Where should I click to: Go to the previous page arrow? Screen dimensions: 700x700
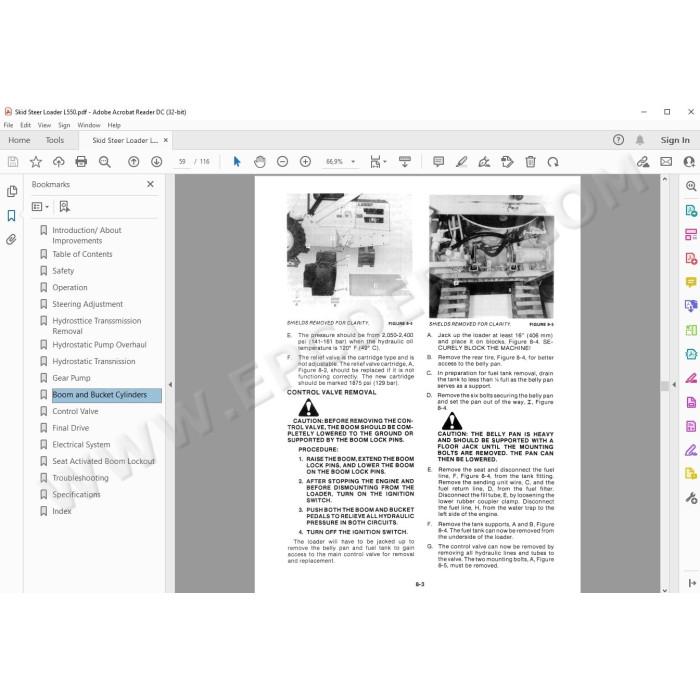[133, 162]
